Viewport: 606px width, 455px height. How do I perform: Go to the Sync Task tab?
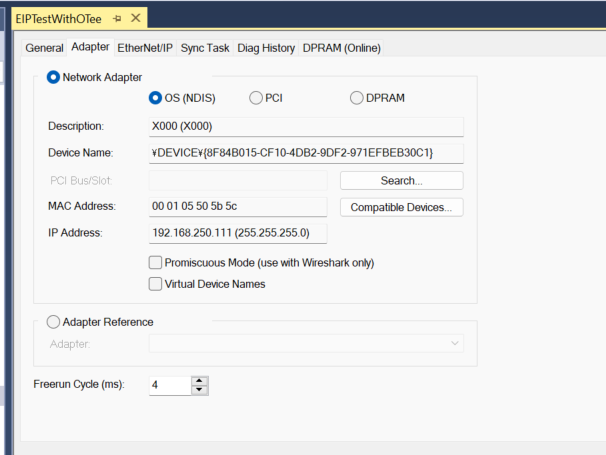point(204,47)
